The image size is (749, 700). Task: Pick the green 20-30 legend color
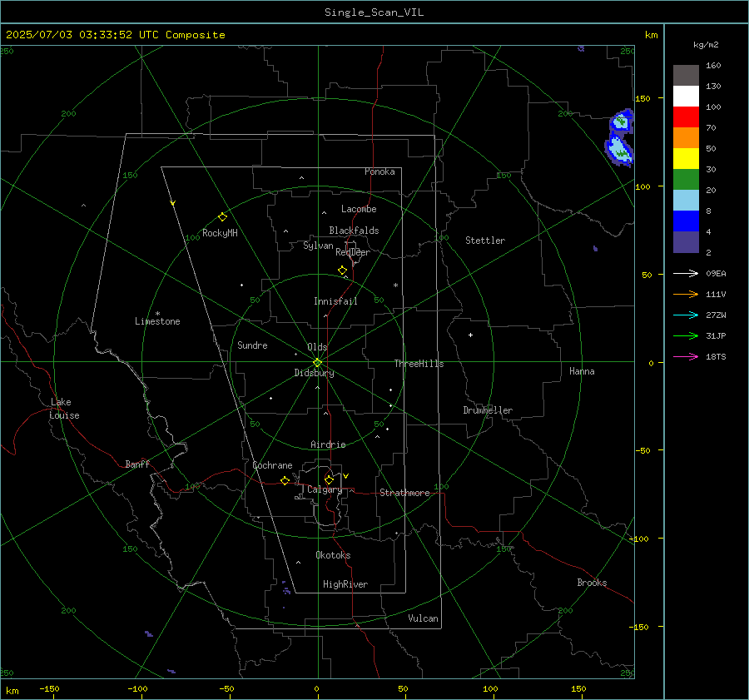click(686, 180)
